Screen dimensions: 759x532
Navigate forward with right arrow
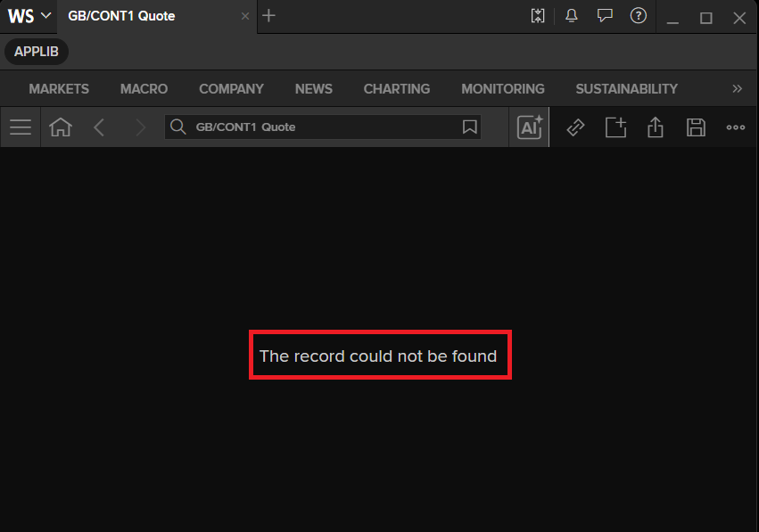click(x=140, y=127)
